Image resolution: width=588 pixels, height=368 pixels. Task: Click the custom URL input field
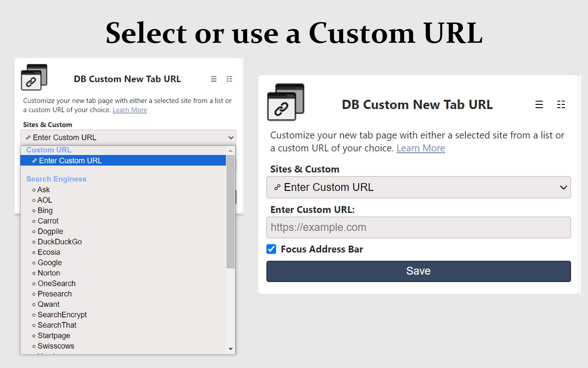coord(418,227)
